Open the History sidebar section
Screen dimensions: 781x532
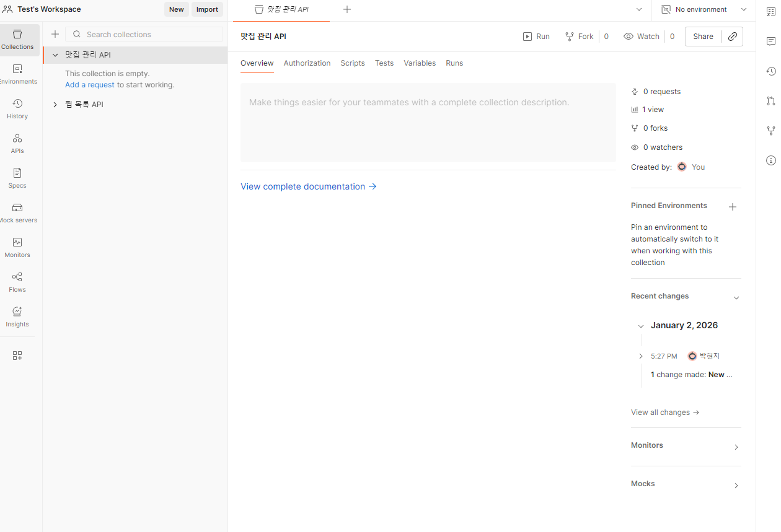(x=17, y=109)
